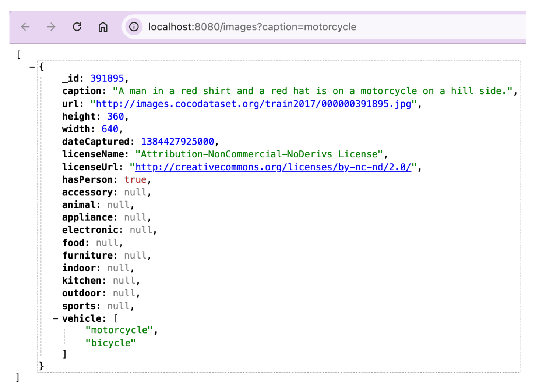Click the browser back arrow

pos(25,27)
